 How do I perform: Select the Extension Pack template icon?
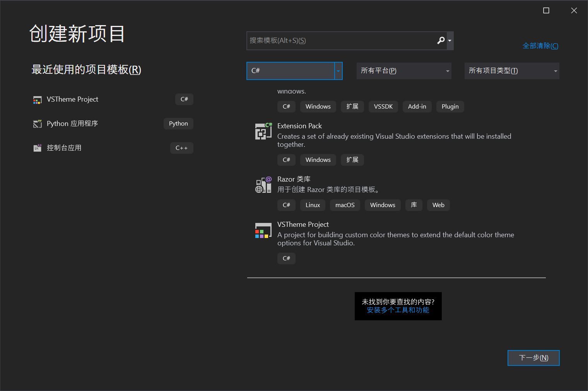tap(263, 131)
